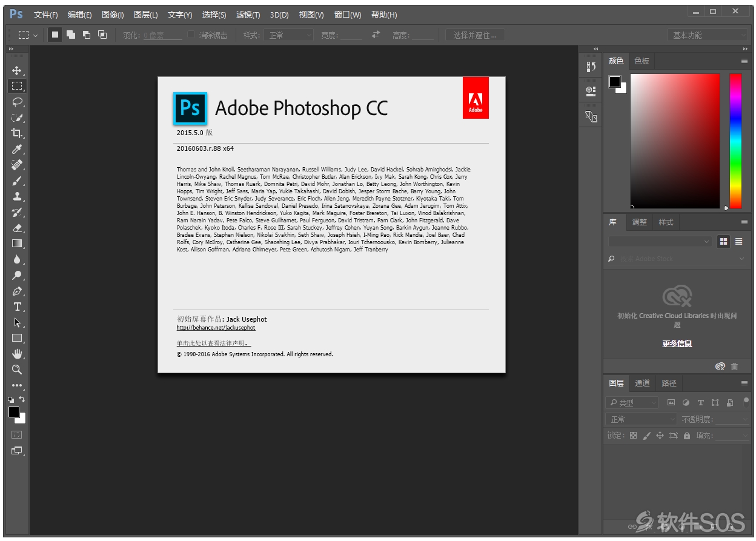This screenshot has width=756, height=541.
Task: Open the layer blend mode 正常 dropdown
Action: click(x=641, y=419)
